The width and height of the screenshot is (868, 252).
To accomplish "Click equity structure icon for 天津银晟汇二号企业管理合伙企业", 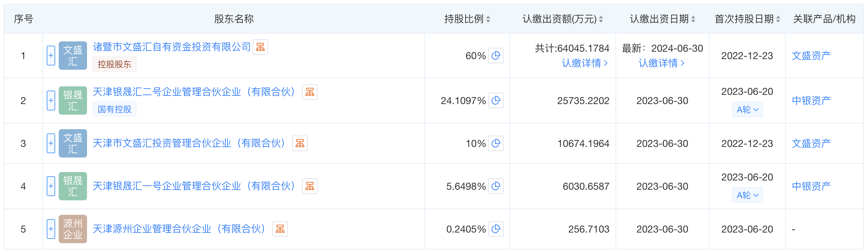I will coord(310,92).
